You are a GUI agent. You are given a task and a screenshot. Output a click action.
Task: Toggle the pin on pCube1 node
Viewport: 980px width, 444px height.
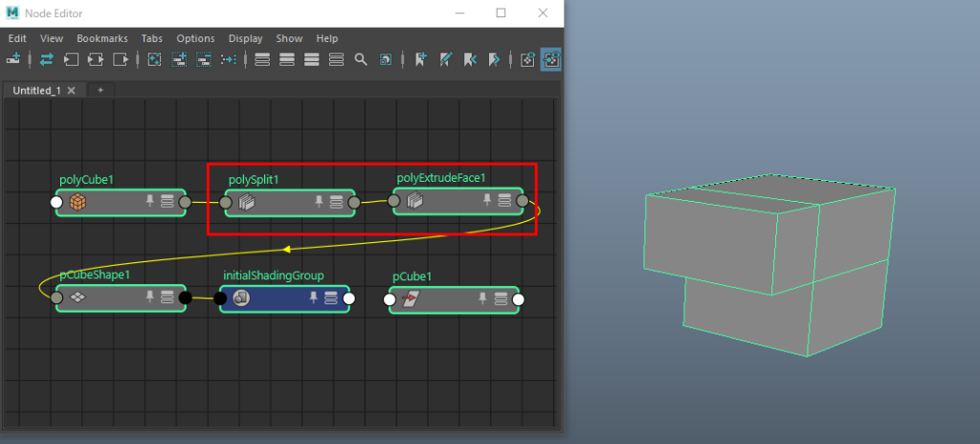482,299
